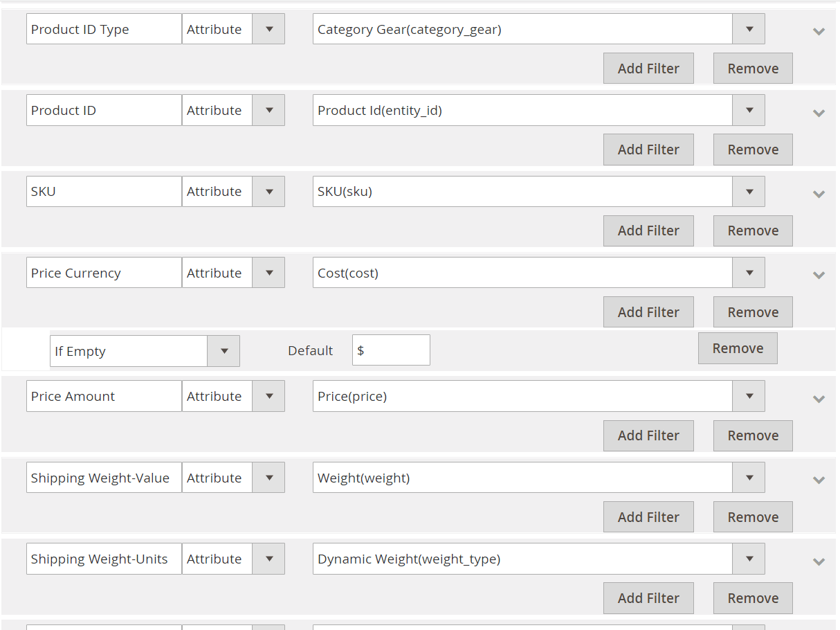Change Attribute type for SKU row
Screen dimensions: 840x630
click(233, 191)
